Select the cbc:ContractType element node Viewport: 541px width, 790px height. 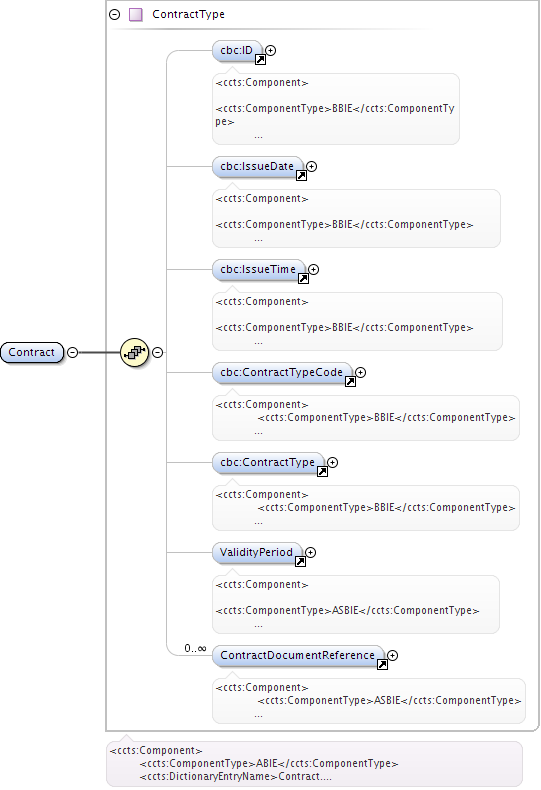point(268,463)
